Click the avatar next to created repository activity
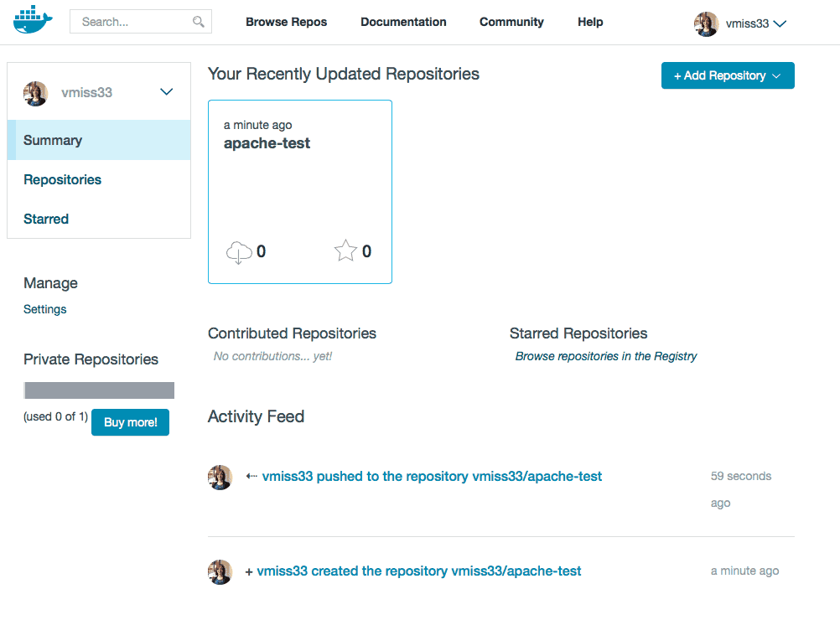Viewport: 840px width, 620px height. pos(220,571)
